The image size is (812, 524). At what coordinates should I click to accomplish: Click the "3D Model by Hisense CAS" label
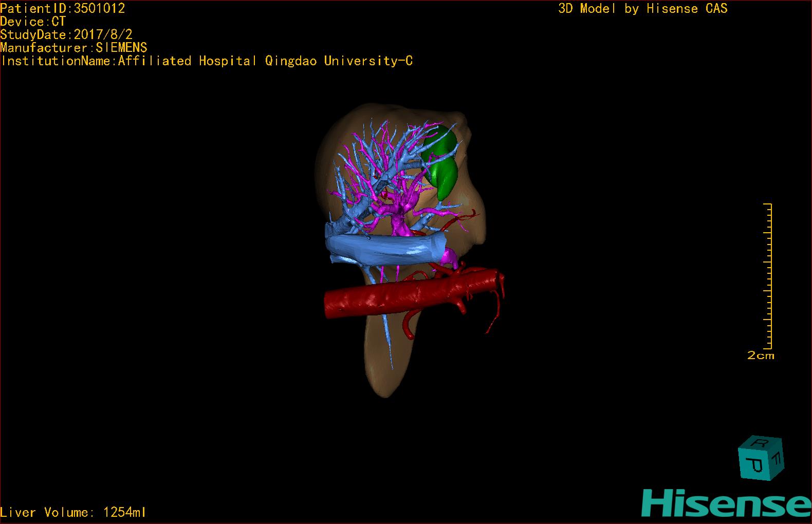coord(643,9)
